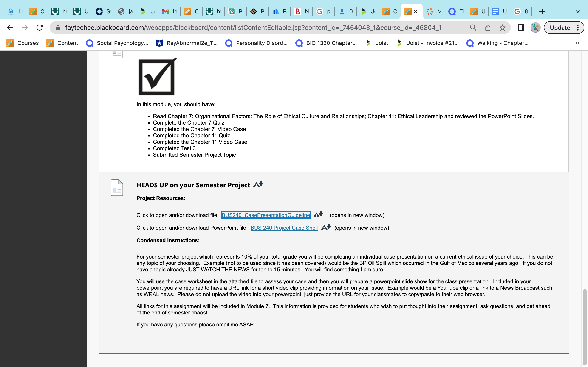Click the document item icon beside HEADS UP

coord(117,187)
